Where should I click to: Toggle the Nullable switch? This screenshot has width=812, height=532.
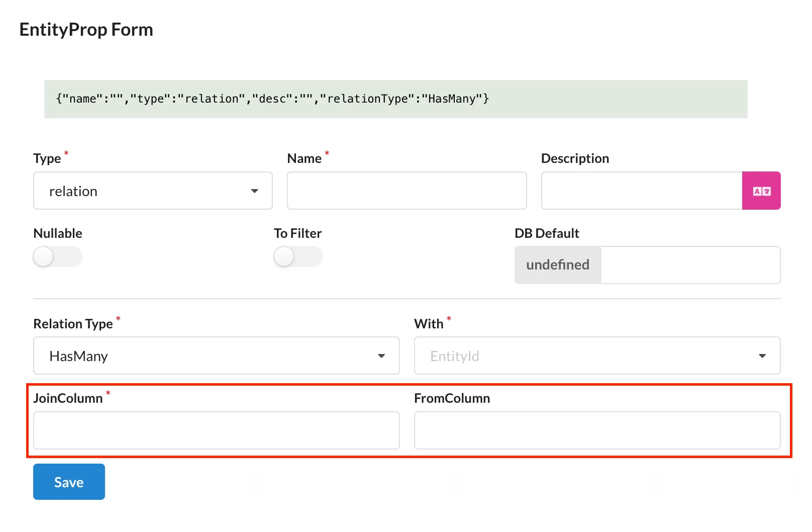[x=57, y=257]
